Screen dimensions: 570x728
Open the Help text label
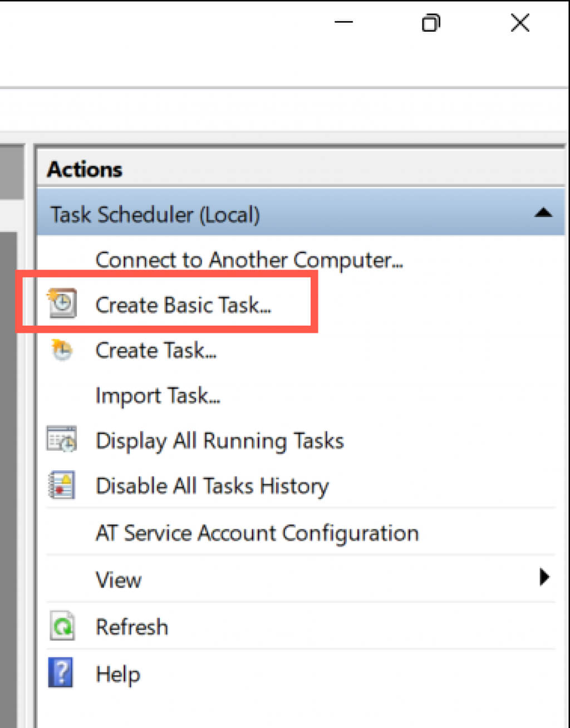(x=118, y=675)
